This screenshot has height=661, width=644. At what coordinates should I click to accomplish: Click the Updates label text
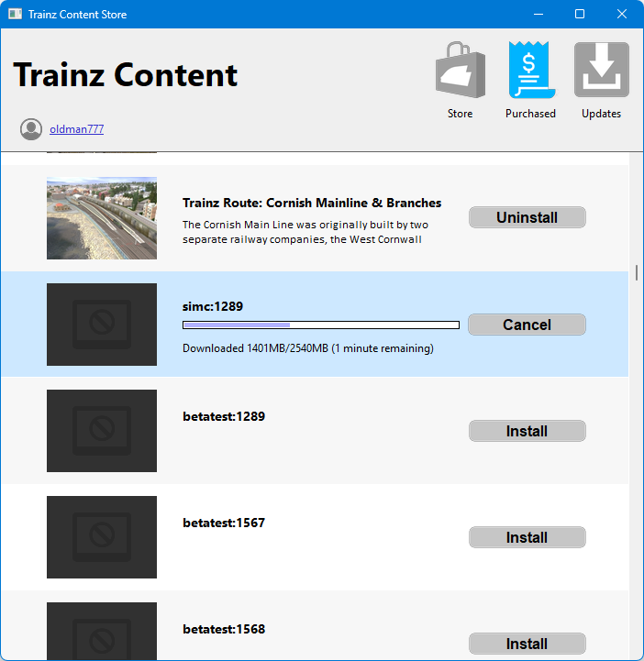602,114
